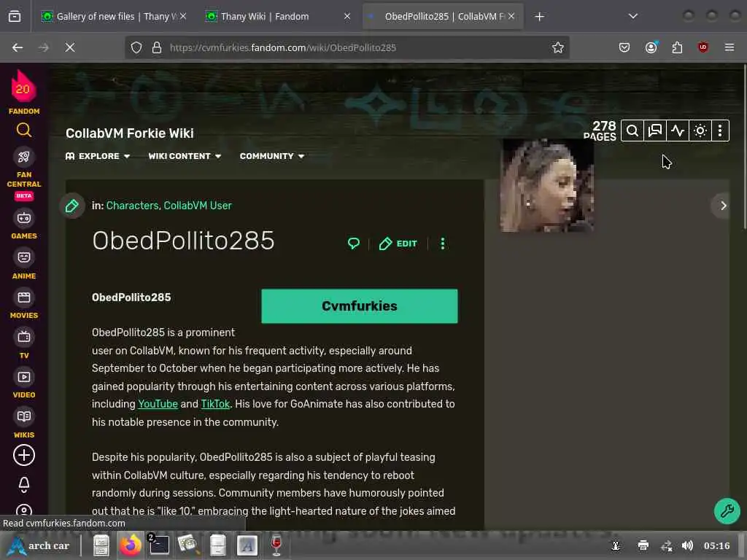Launch Firefox from the taskbar
Image resolution: width=747 pixels, height=560 pixels.
(130, 545)
